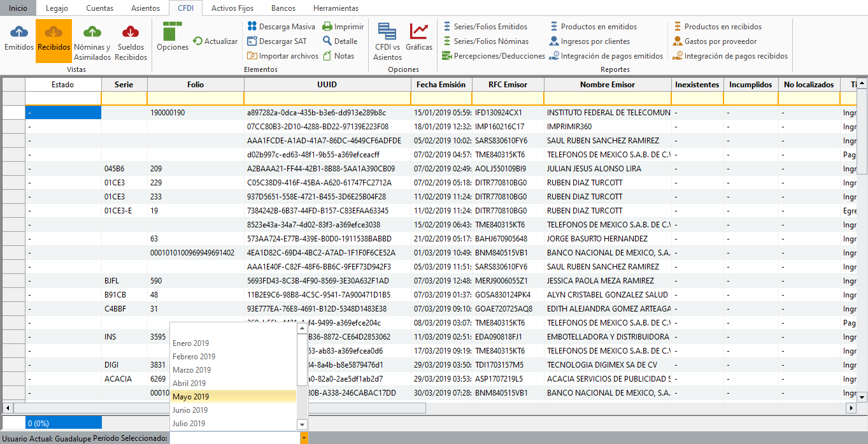Select Nóminas y Asimilados view
The width and height of the screenshot is (868, 444).
[x=92, y=41]
